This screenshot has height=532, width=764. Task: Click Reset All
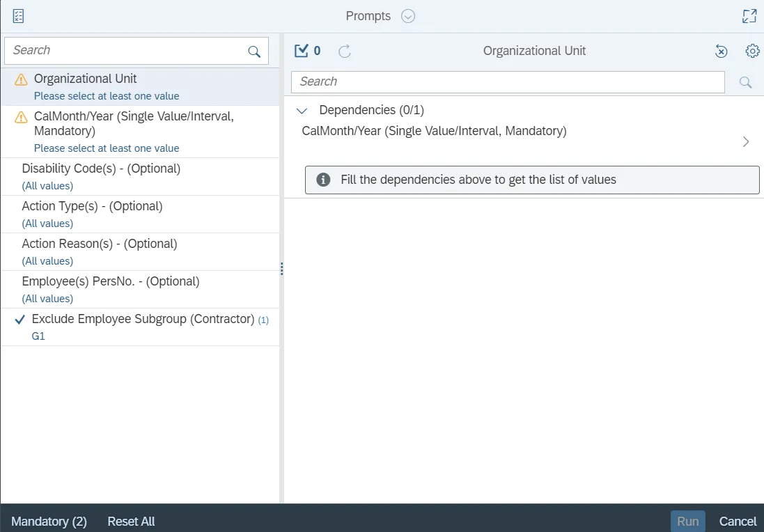(x=131, y=522)
